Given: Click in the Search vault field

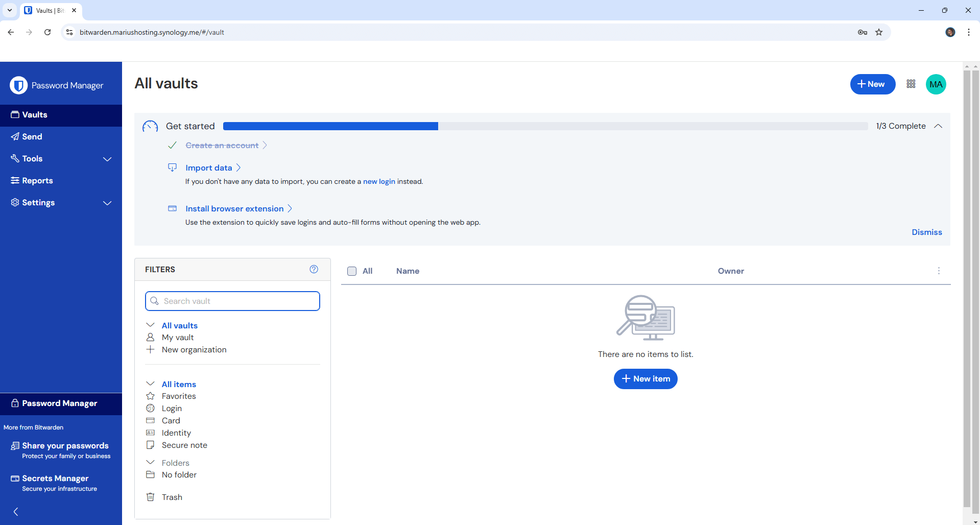Looking at the screenshot, I should tap(232, 301).
